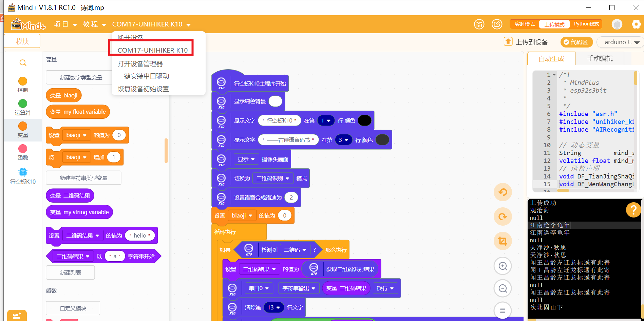Choose 一键安装串口驱动 menu item

[x=144, y=76]
